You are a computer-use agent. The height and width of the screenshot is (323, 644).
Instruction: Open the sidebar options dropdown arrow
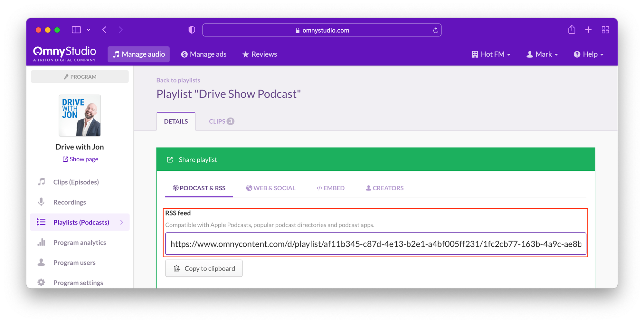pos(89,30)
